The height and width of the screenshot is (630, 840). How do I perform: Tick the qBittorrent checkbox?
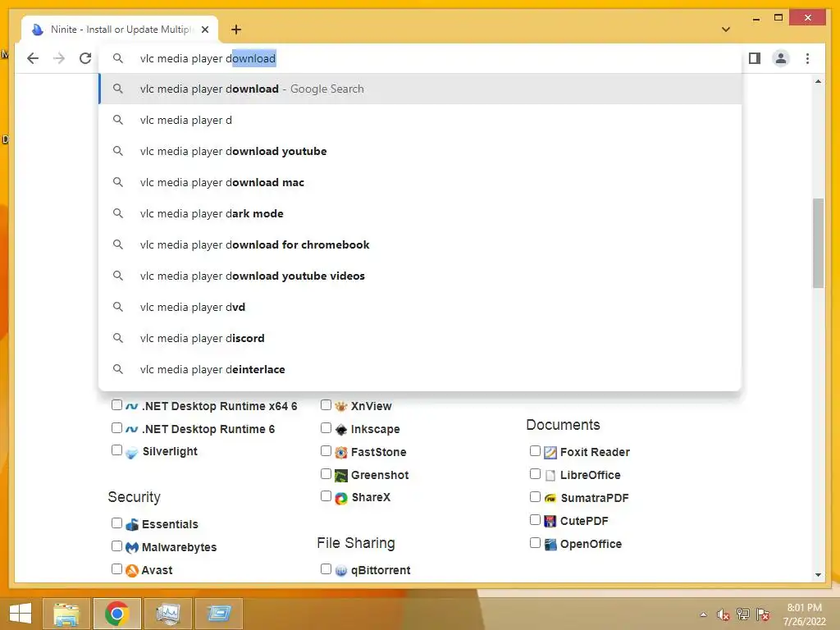point(326,569)
